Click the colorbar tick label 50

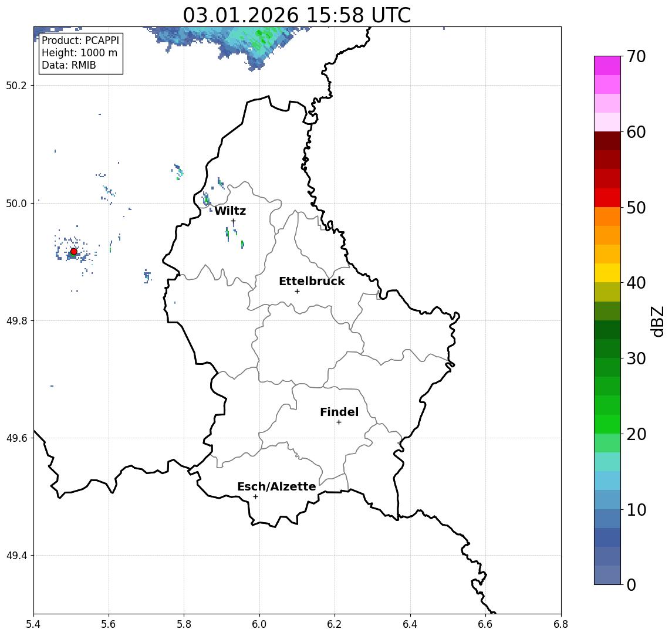coord(636,208)
